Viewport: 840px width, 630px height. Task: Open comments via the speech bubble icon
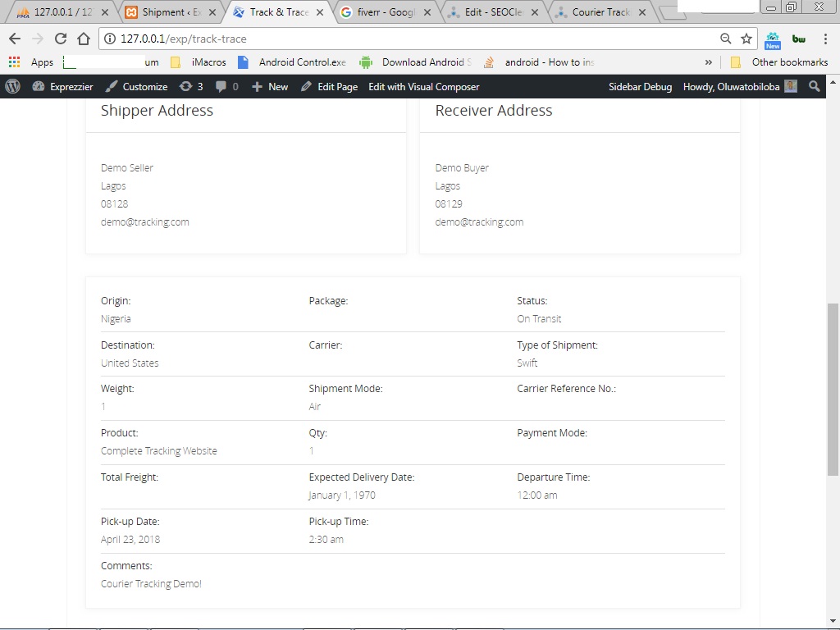coord(221,86)
